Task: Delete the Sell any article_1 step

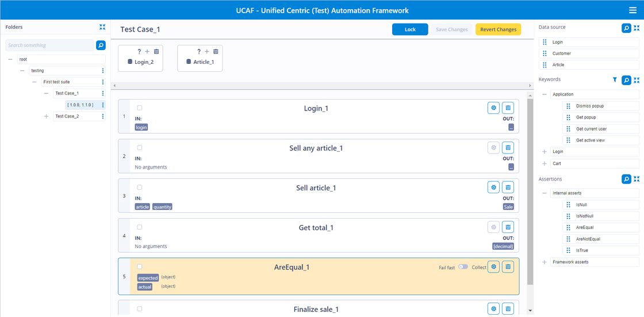Action: coord(508,148)
